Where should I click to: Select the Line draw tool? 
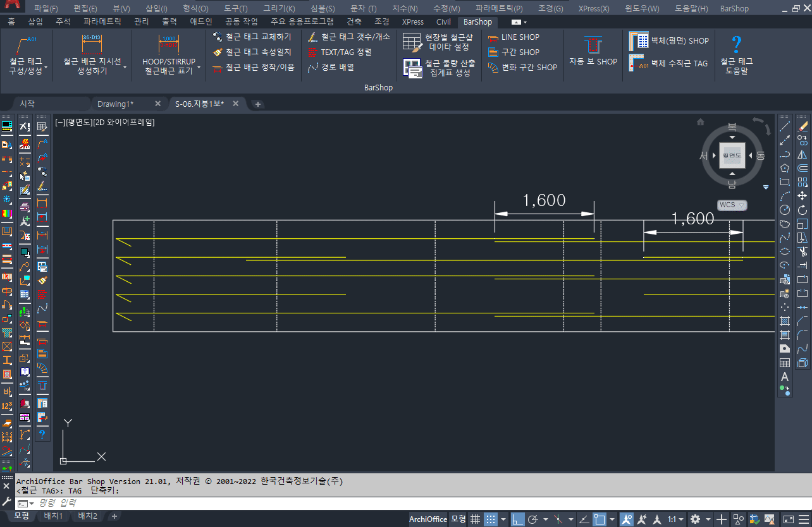(785, 126)
